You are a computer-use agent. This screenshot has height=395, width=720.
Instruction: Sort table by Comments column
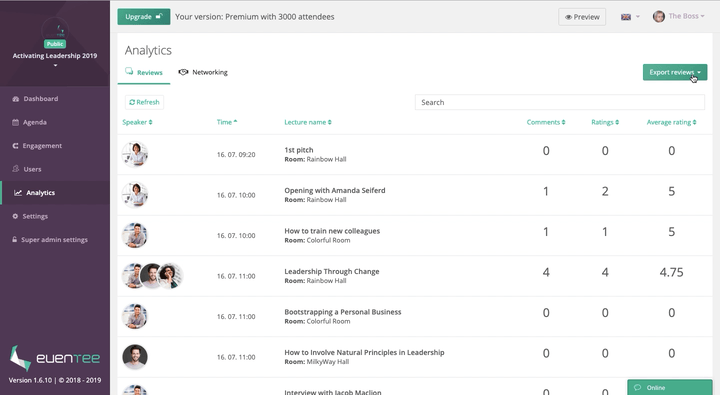pos(546,122)
